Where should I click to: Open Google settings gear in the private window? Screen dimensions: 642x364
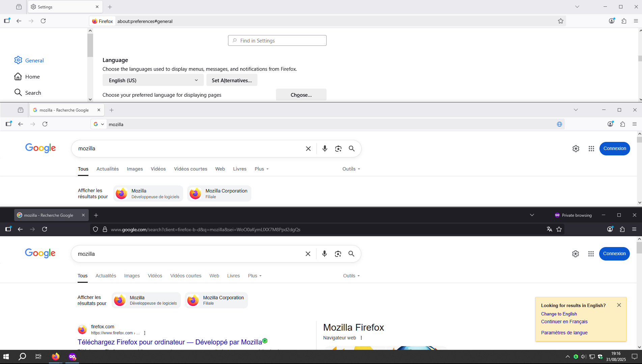tap(576, 254)
